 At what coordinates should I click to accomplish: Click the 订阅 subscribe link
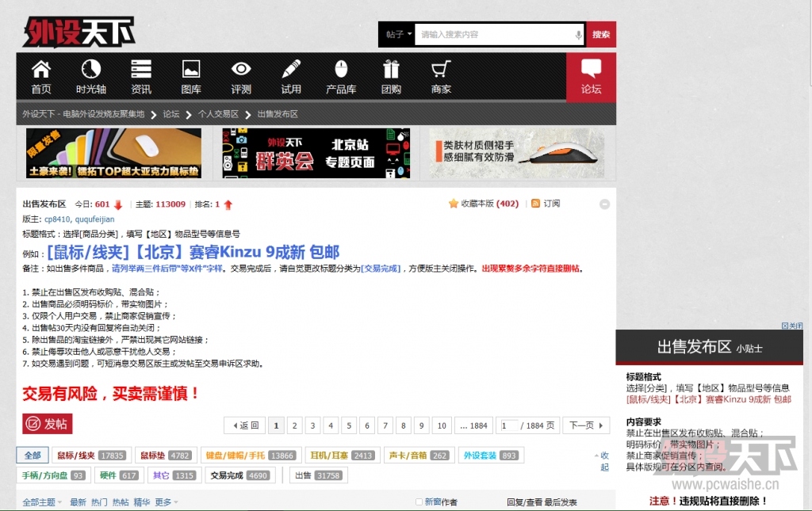[552, 204]
